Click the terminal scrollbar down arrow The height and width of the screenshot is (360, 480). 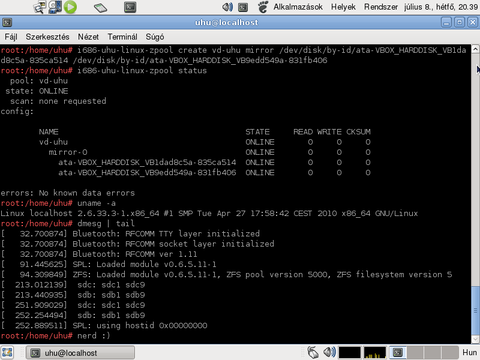click(476, 339)
